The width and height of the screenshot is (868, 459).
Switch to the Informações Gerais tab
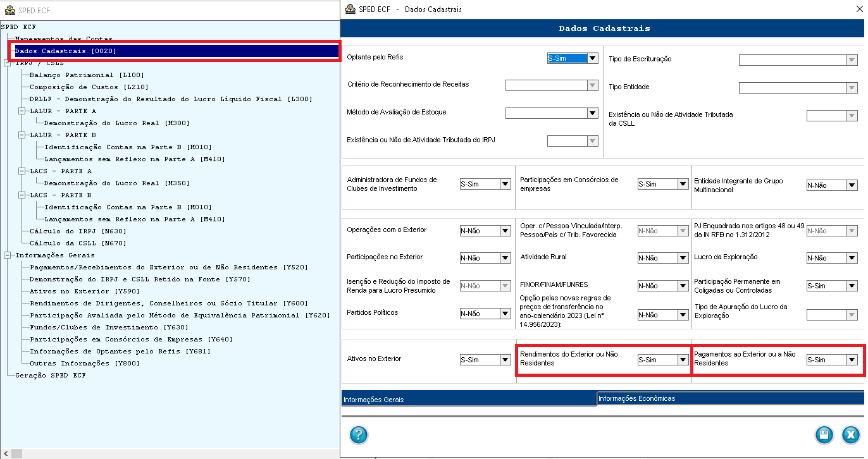coord(468,399)
